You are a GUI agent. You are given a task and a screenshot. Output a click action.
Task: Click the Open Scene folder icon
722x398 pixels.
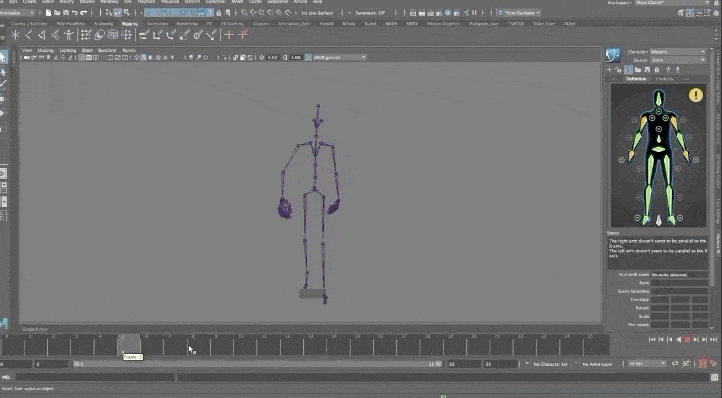57,13
